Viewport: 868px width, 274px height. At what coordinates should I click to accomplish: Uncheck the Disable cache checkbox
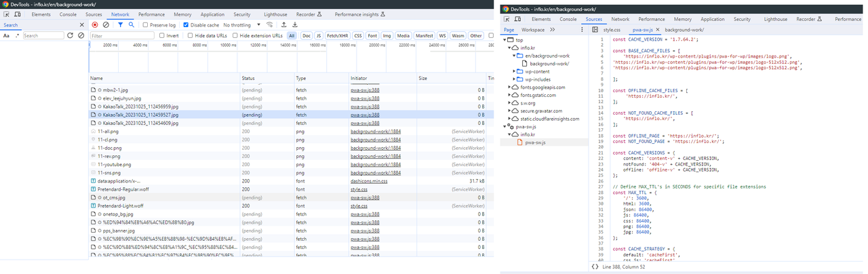pyautogui.click(x=186, y=25)
